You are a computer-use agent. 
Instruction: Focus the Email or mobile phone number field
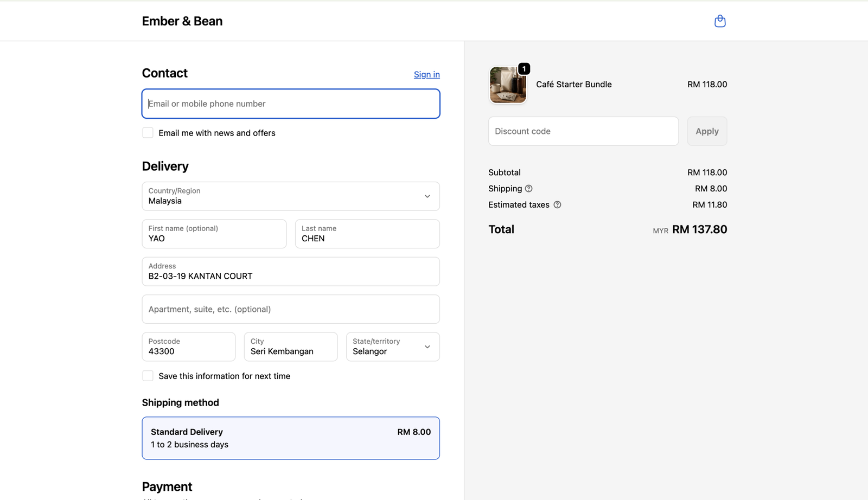pos(291,104)
